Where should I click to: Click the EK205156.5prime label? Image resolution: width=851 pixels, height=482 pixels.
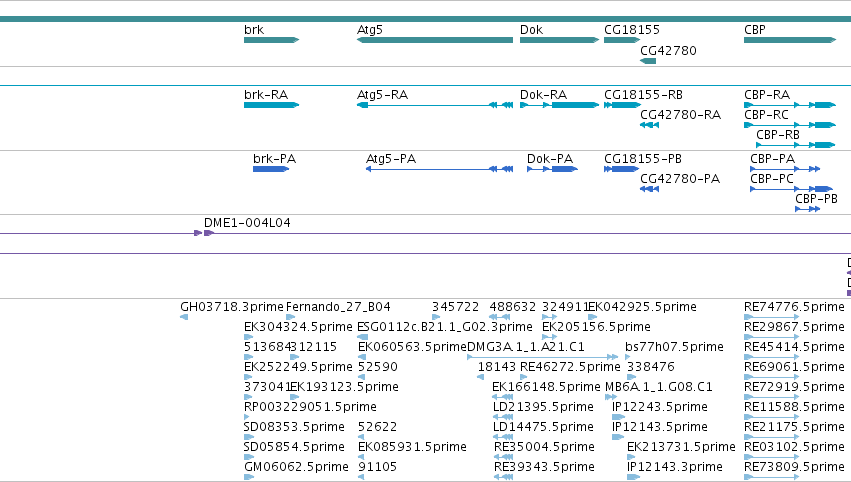pyautogui.click(x=596, y=327)
